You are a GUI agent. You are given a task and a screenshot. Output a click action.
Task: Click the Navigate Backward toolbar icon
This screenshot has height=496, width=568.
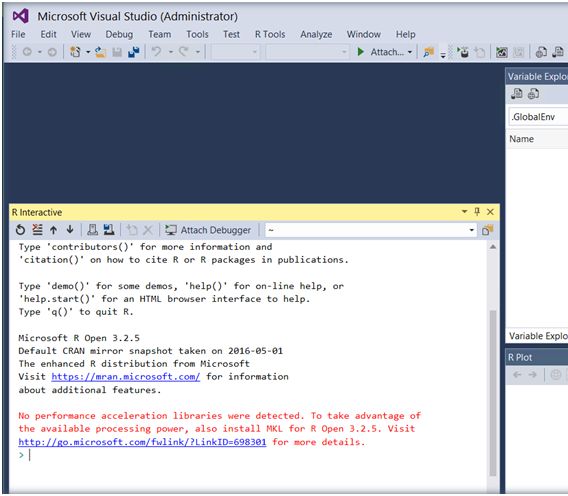[28, 52]
